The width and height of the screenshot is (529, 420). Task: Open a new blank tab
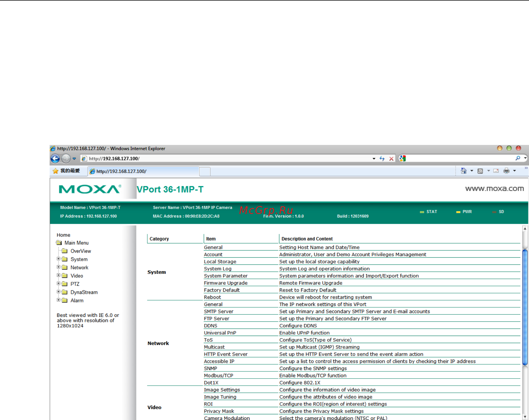pyautogui.click(x=205, y=172)
